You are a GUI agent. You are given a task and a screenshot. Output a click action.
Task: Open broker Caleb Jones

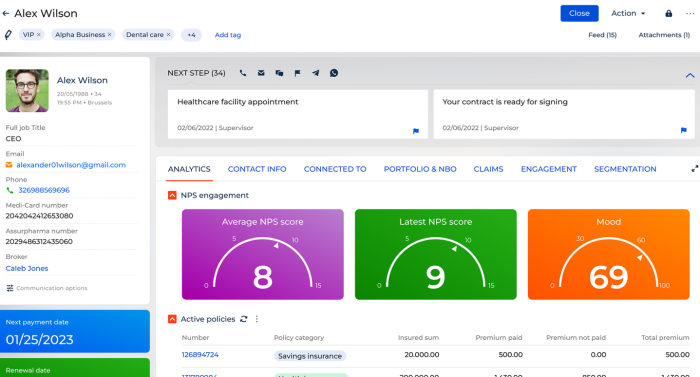coord(27,268)
